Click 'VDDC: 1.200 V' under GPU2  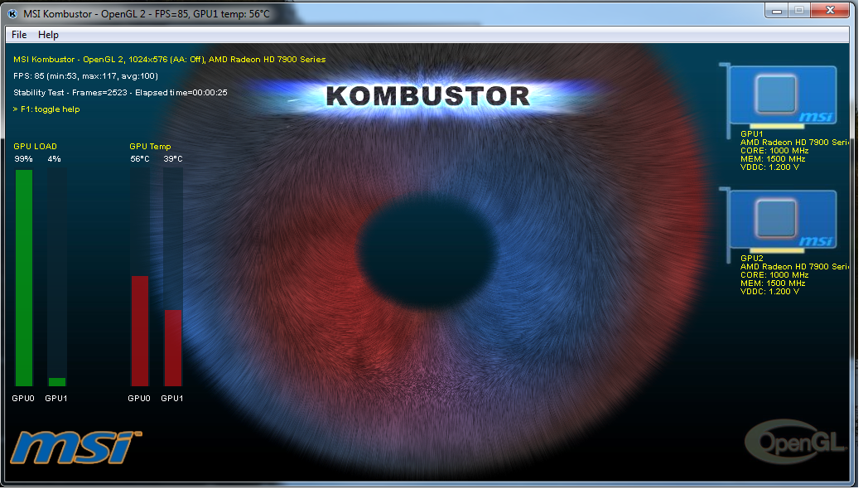[x=769, y=291]
